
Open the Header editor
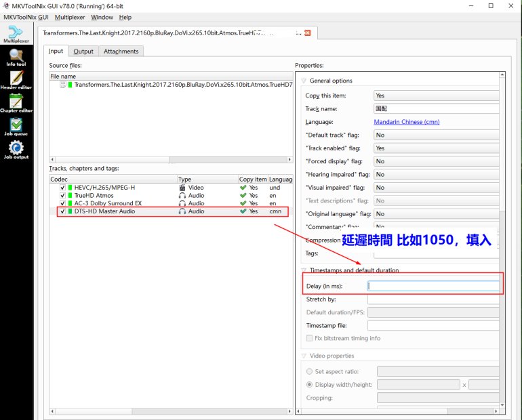[x=16, y=80]
